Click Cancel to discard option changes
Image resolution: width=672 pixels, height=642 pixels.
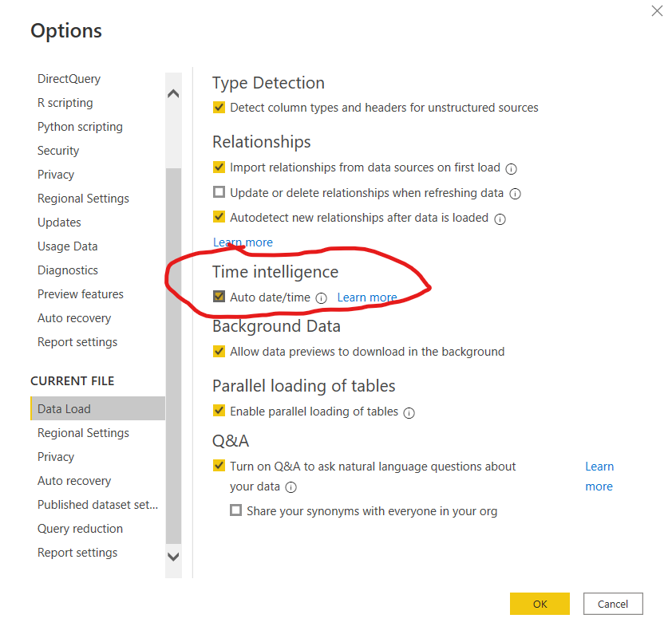click(x=613, y=604)
